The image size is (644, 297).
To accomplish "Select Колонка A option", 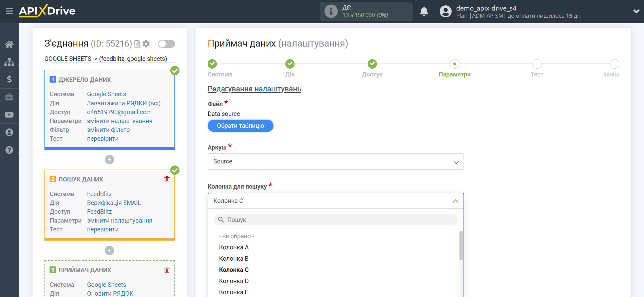I will tap(234, 247).
